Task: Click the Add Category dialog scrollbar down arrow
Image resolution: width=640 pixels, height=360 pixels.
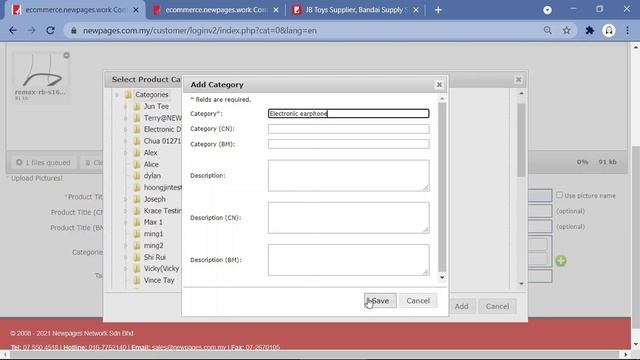Action: (x=442, y=278)
